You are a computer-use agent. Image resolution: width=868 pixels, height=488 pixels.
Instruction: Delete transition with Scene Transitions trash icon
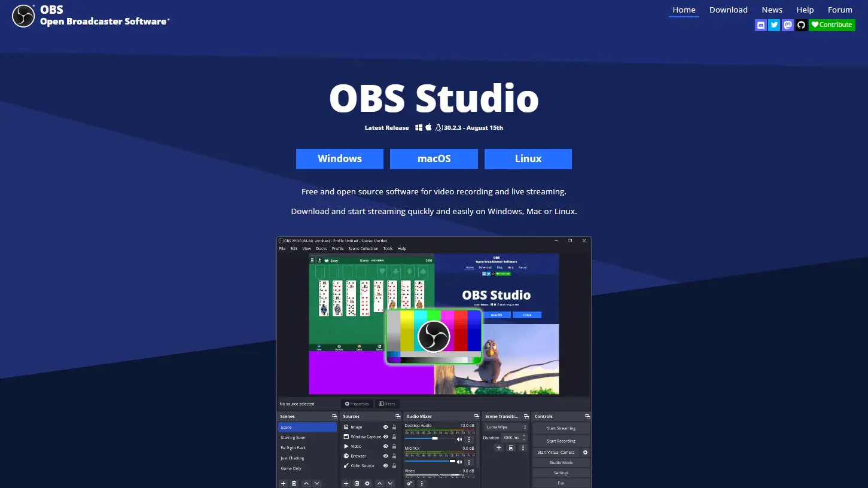click(x=511, y=447)
